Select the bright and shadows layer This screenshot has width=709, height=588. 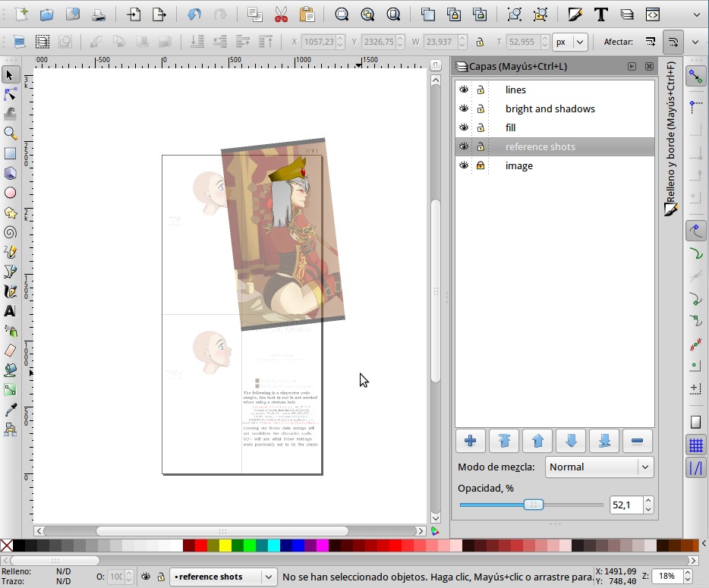(550, 108)
